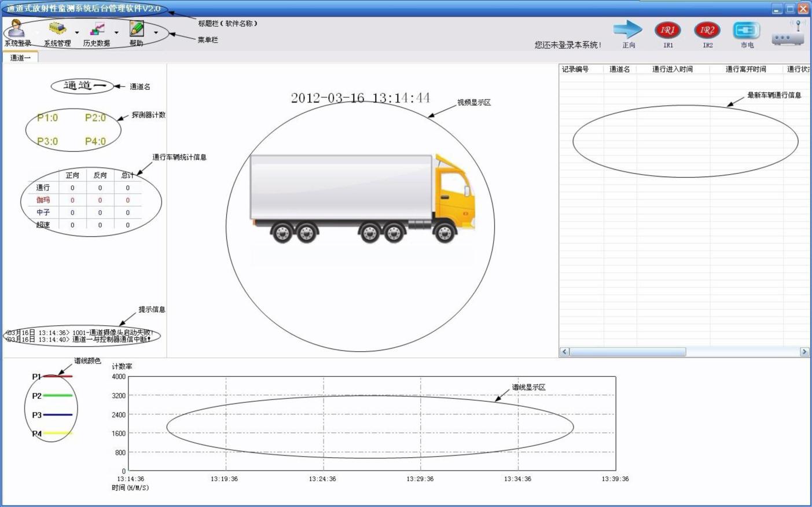
Task: Open the 历史数据 history data icon
Action: pyautogui.click(x=97, y=29)
